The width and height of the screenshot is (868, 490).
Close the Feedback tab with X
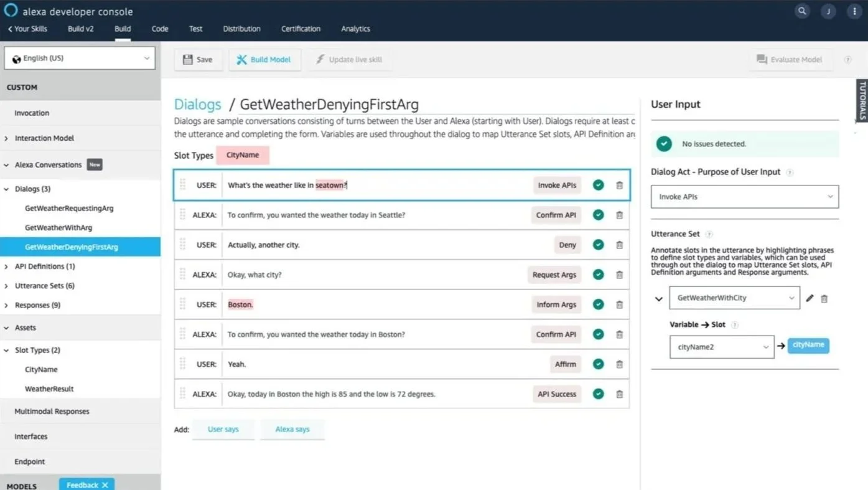coord(105,485)
